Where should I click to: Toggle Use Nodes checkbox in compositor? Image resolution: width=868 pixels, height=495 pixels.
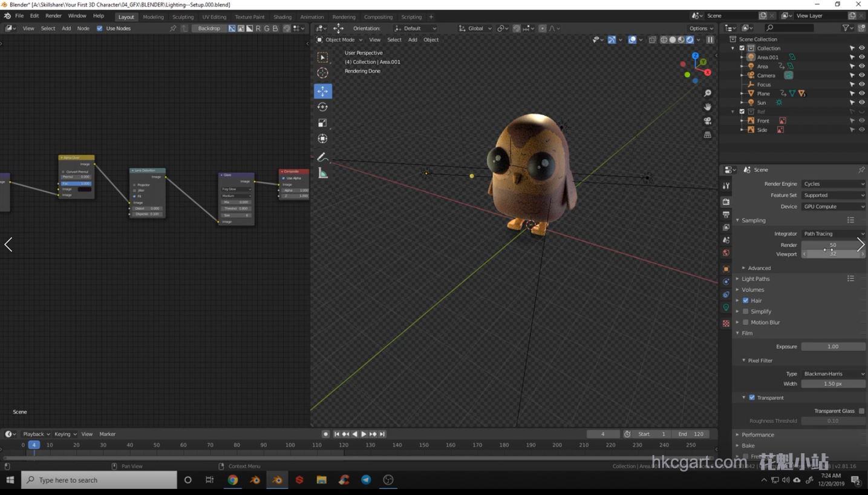[100, 28]
